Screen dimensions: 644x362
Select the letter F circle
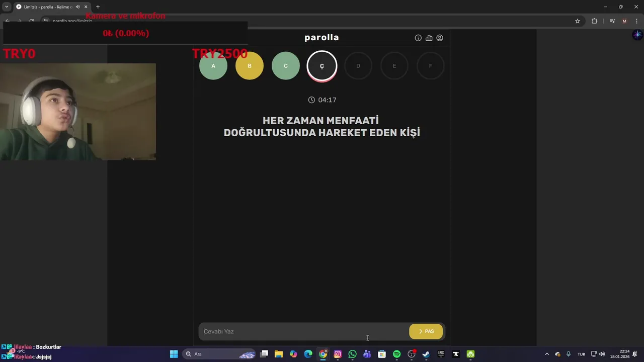point(431,66)
